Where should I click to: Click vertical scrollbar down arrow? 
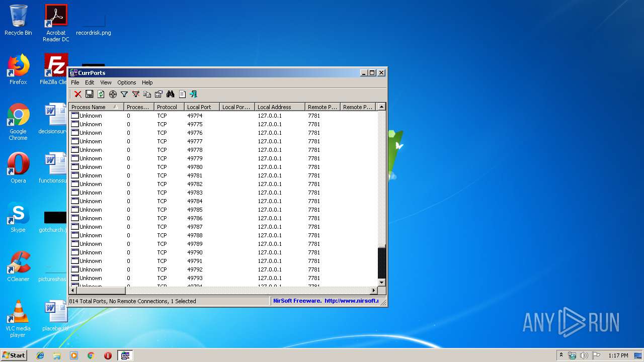(382, 283)
